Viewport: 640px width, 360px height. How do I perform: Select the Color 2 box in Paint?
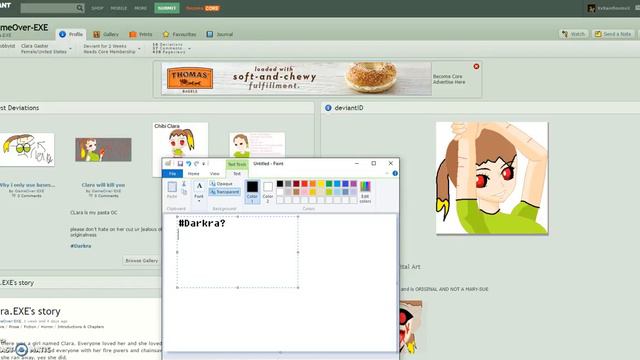(x=268, y=191)
